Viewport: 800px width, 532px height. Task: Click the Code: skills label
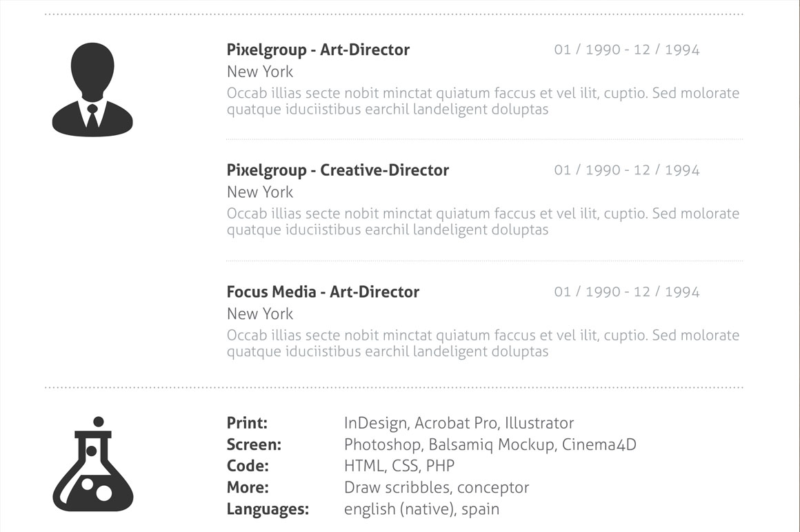tap(248, 466)
